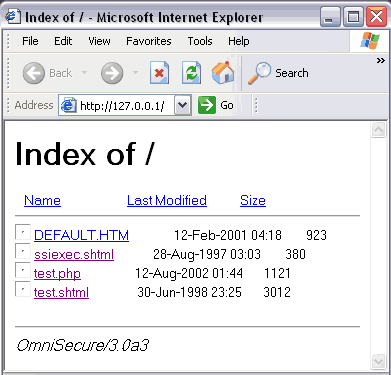The width and height of the screenshot is (391, 375).
Task: Open Search with magnifying glass icon
Action: tap(259, 73)
